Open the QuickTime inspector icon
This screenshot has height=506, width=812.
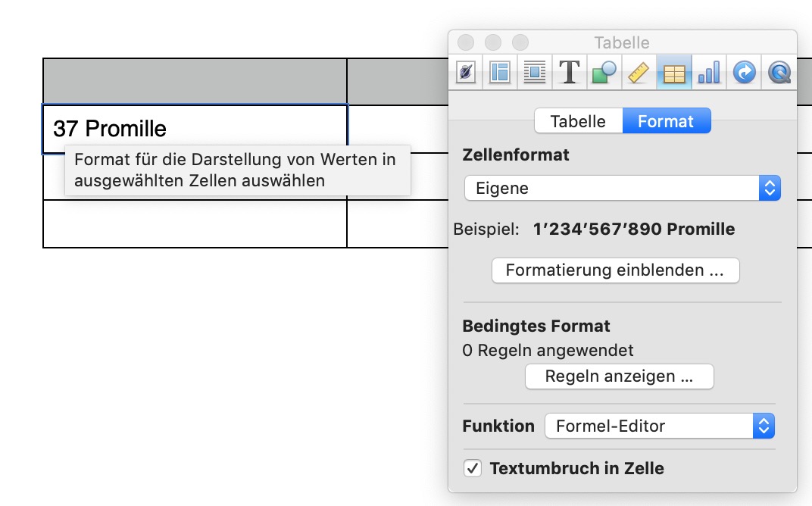779,73
